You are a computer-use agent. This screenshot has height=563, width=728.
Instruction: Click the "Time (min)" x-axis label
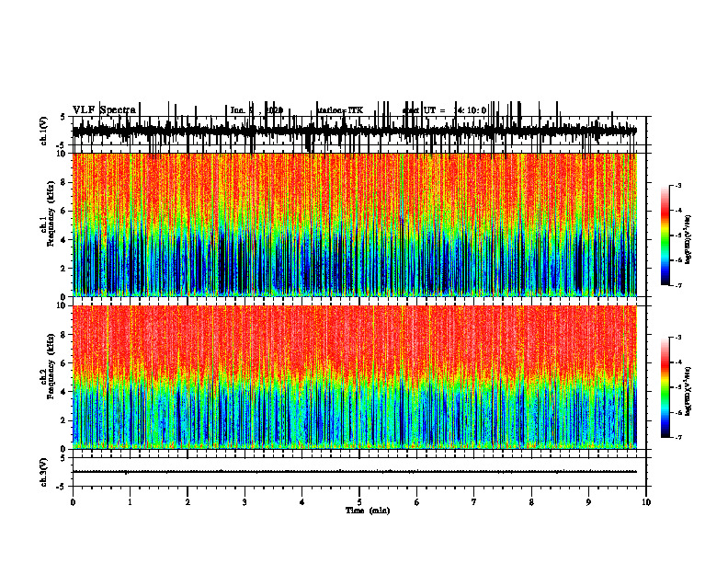(368, 511)
